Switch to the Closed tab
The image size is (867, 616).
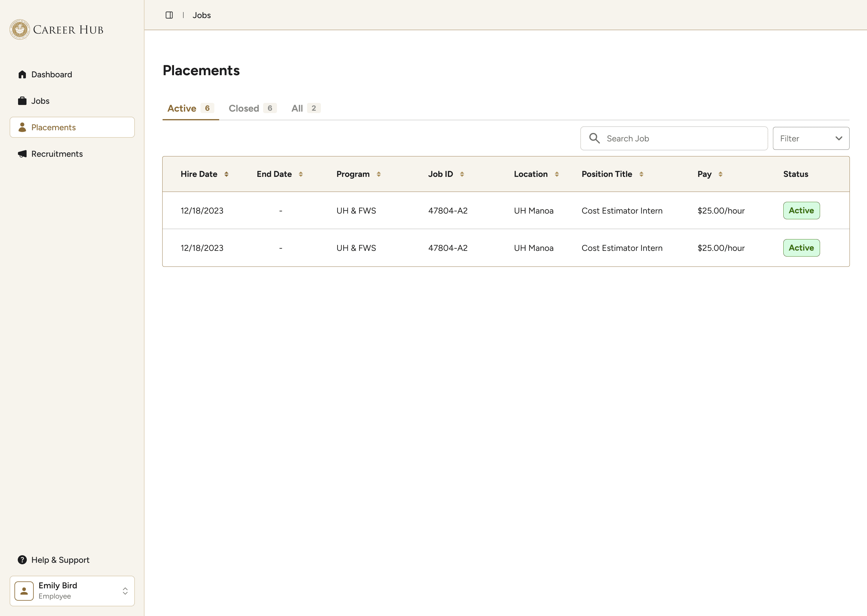(252, 109)
